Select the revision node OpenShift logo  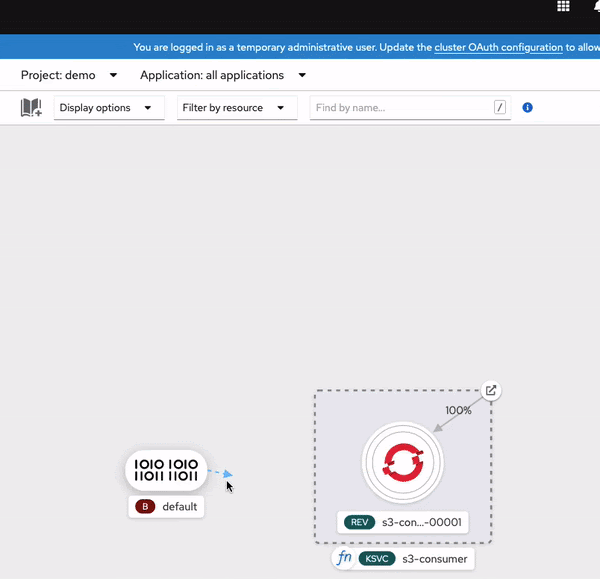click(402, 462)
